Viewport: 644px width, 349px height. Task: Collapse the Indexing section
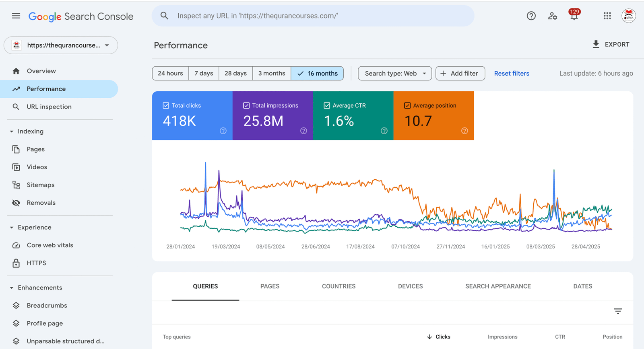pos(12,131)
